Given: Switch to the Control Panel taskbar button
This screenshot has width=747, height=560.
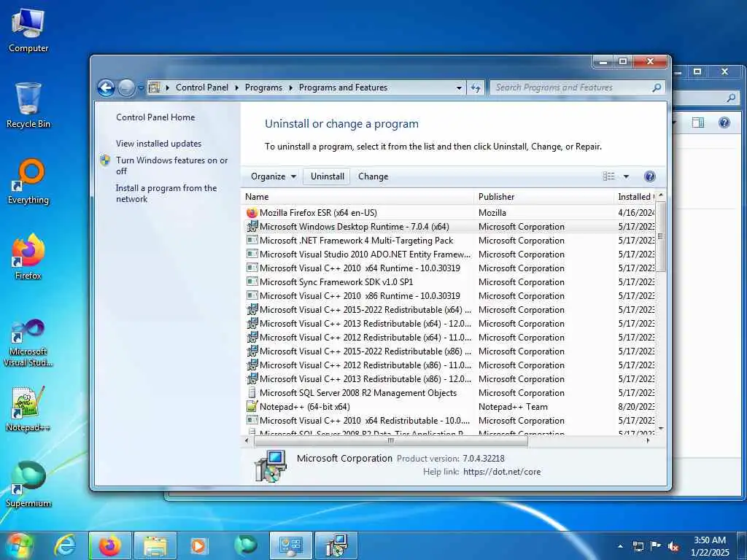Looking at the screenshot, I should pos(290,545).
